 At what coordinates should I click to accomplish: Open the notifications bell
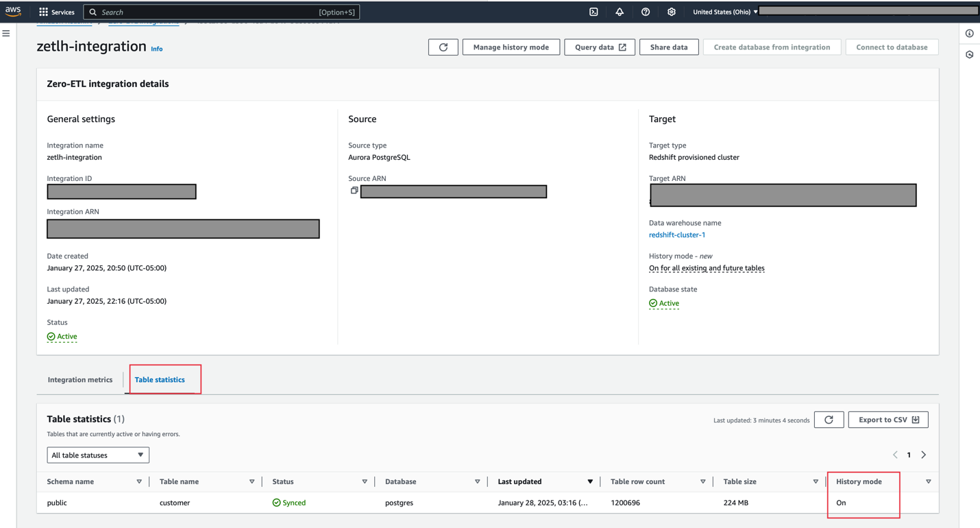click(620, 12)
